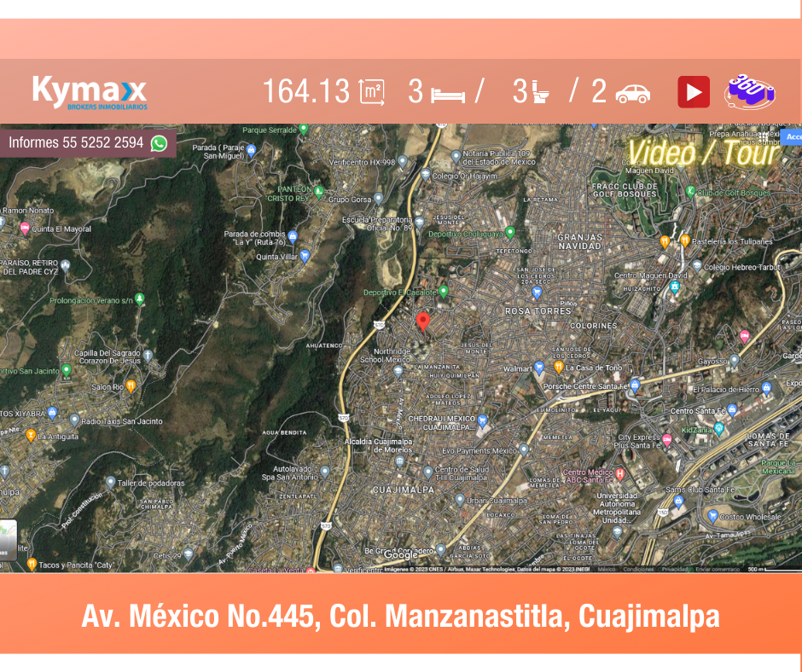Select the Alcaldía Cuajimalpa de Morelos marker
802x672 pixels.
coord(399,462)
